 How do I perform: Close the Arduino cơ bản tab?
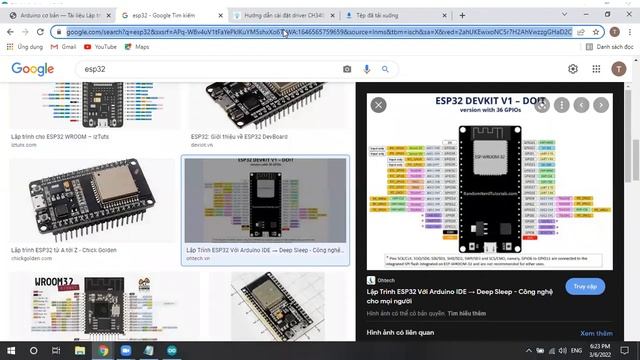click(x=109, y=16)
